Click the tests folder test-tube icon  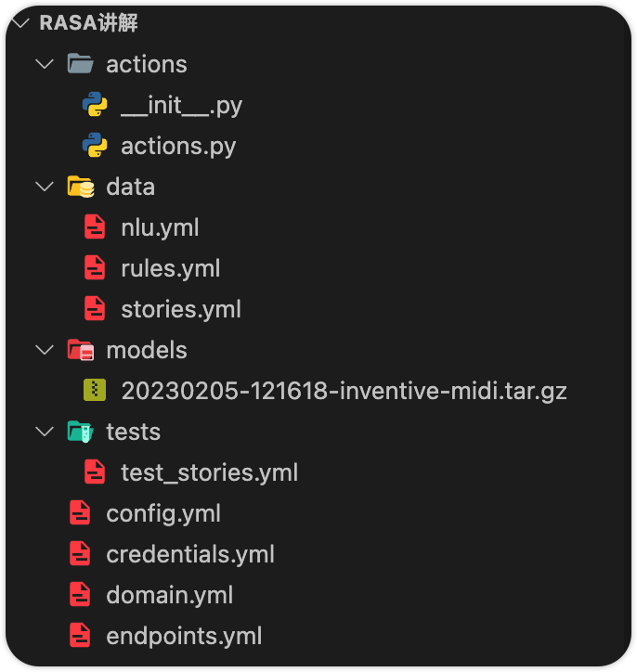click(80, 432)
